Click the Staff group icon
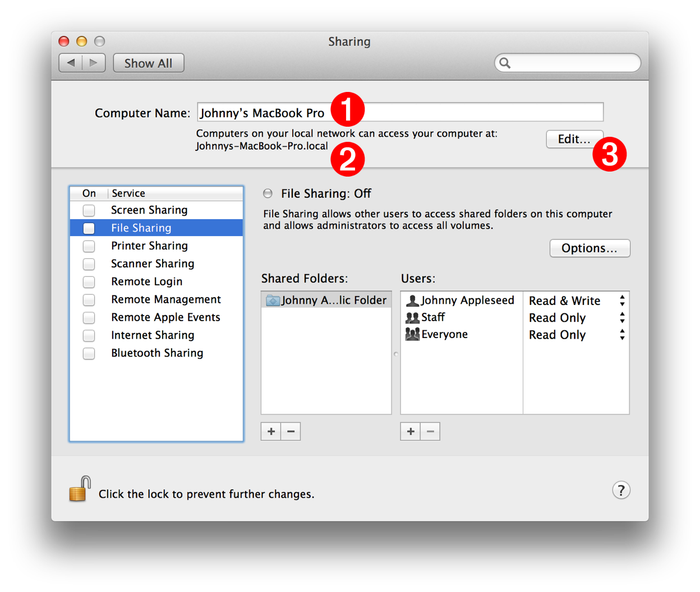700x592 pixels. click(412, 317)
